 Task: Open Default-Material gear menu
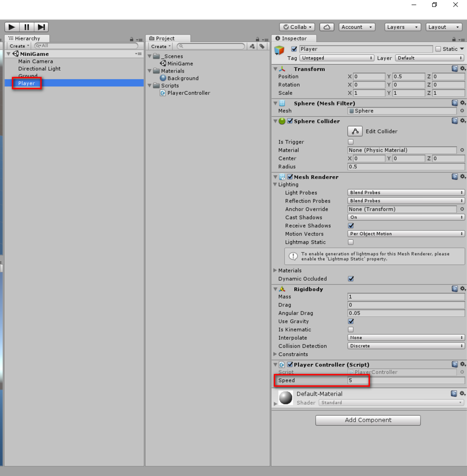coord(462,394)
